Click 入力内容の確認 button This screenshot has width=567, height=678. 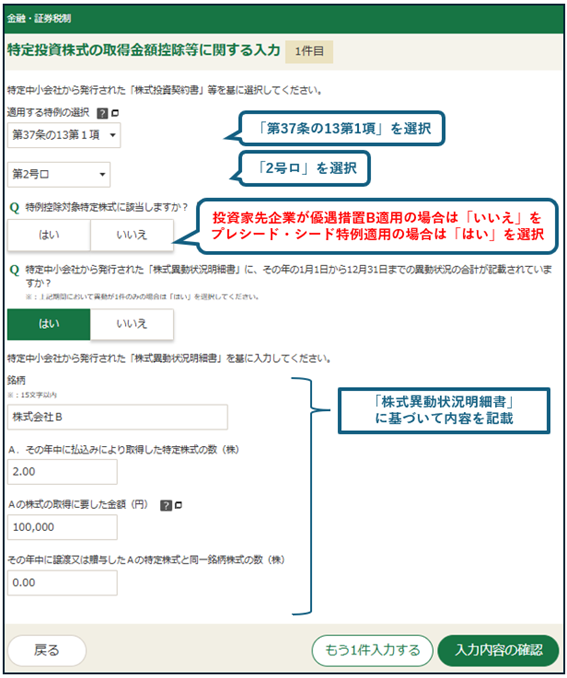498,650
